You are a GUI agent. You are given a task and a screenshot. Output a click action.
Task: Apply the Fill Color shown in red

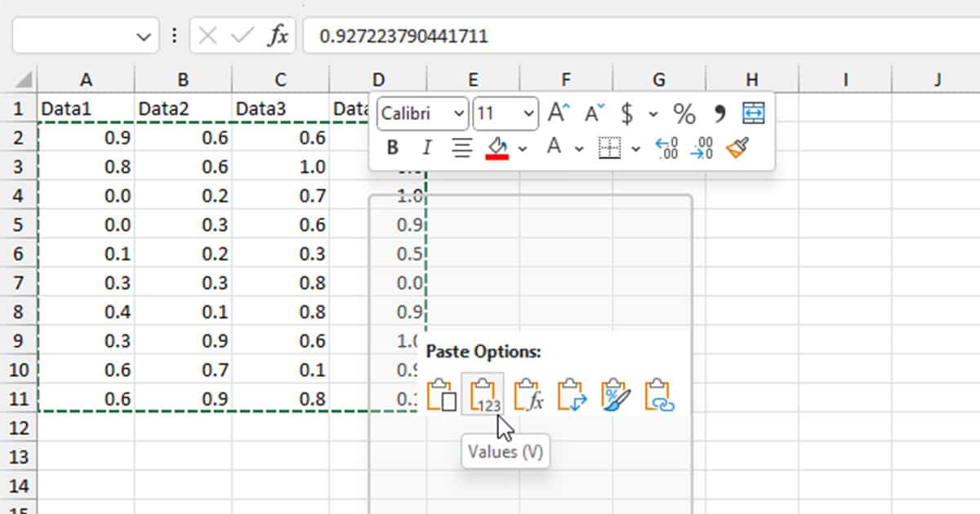tap(495, 148)
